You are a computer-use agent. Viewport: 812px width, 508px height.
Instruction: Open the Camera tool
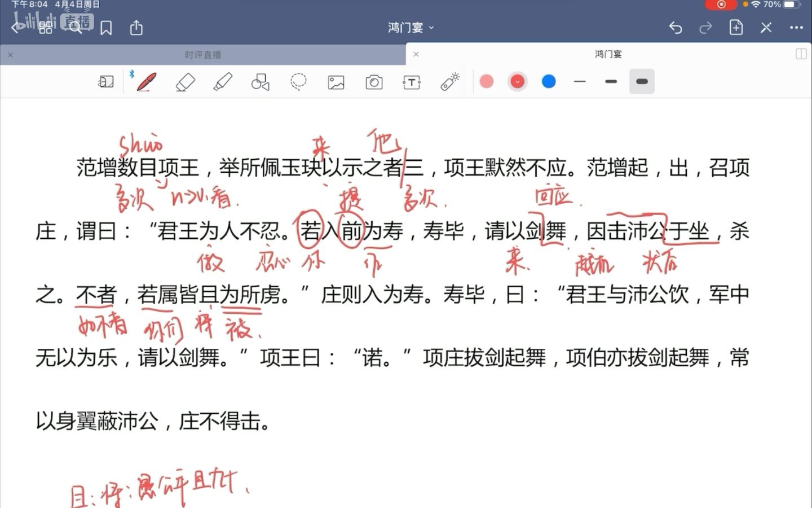coord(374,83)
